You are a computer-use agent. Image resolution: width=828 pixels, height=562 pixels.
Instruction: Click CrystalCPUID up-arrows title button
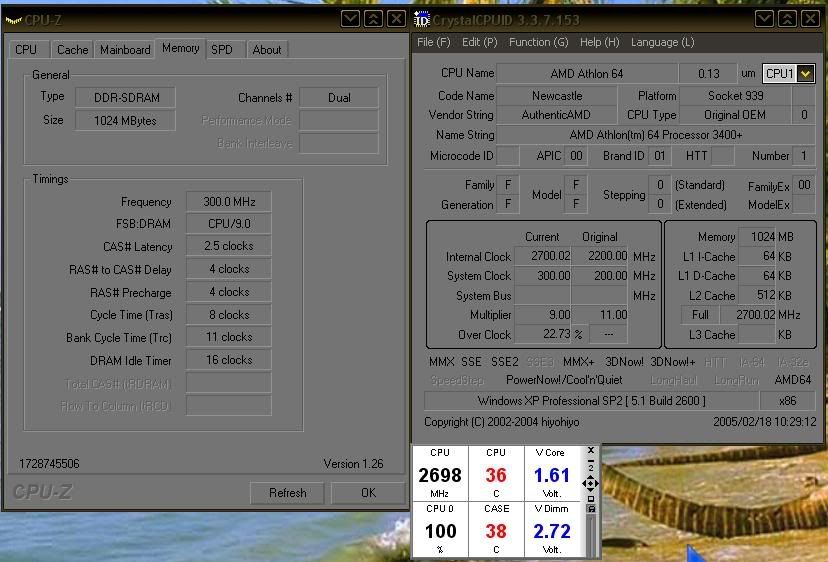(x=787, y=20)
